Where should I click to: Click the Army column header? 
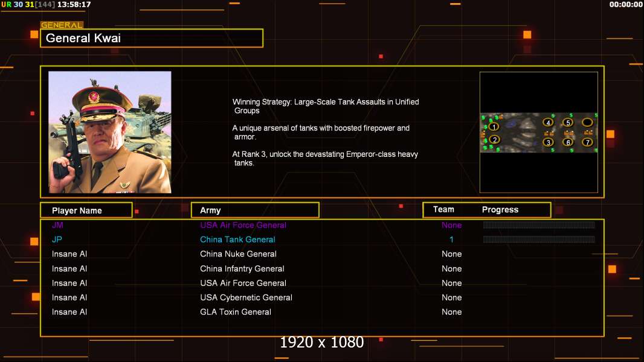point(255,211)
